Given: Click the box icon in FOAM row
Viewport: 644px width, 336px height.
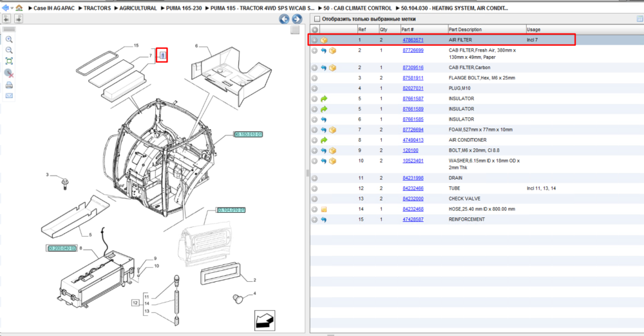Looking at the screenshot, I should [333, 130].
